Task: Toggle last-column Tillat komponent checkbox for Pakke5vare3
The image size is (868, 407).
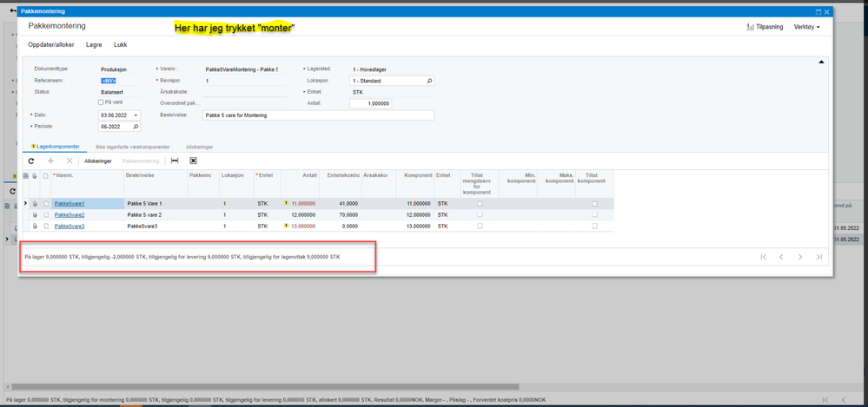Action: (594, 226)
